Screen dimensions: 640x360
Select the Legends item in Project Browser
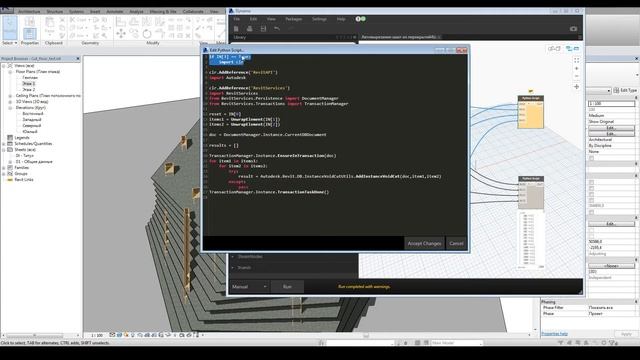(22, 138)
